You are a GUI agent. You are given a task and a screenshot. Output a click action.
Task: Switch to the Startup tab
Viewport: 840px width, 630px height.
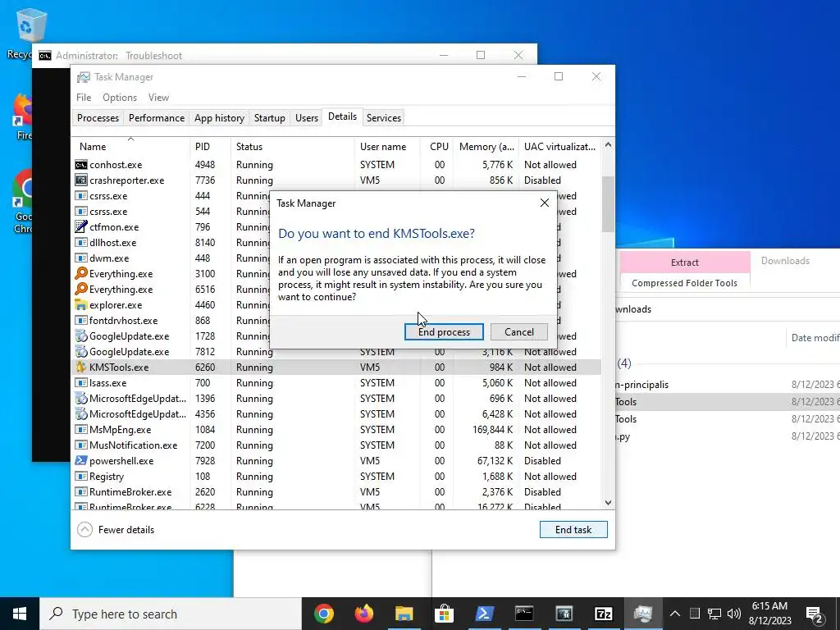269,118
